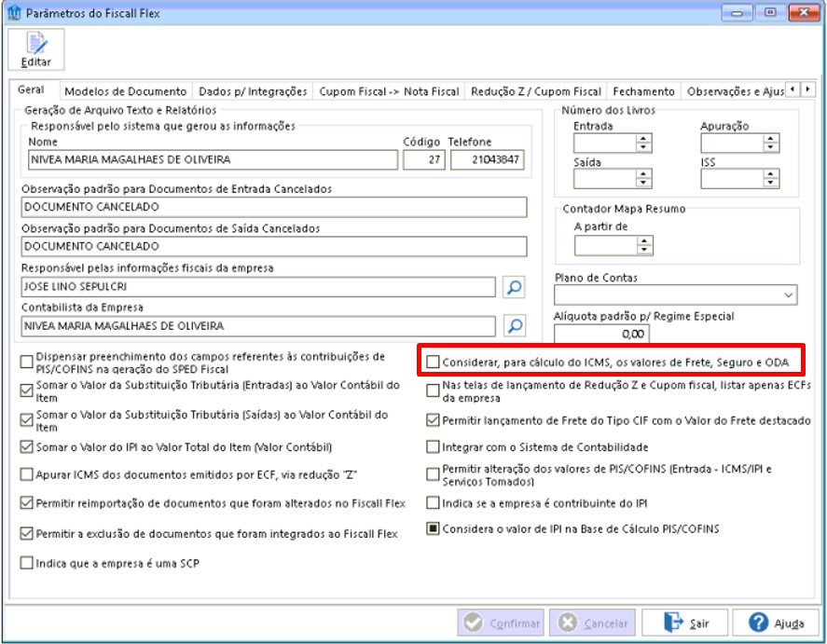Check listar apenas ECFs da empresa
The height and width of the screenshot is (644, 827).
point(433,391)
